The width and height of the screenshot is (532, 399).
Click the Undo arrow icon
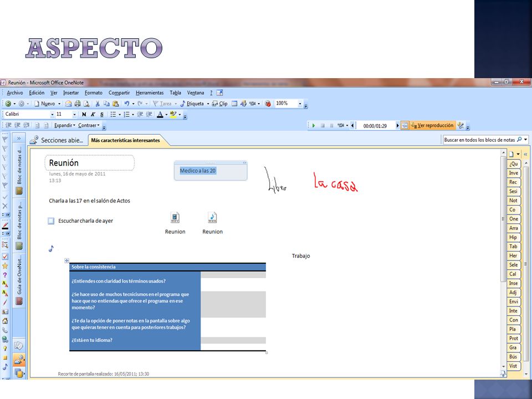(x=127, y=104)
